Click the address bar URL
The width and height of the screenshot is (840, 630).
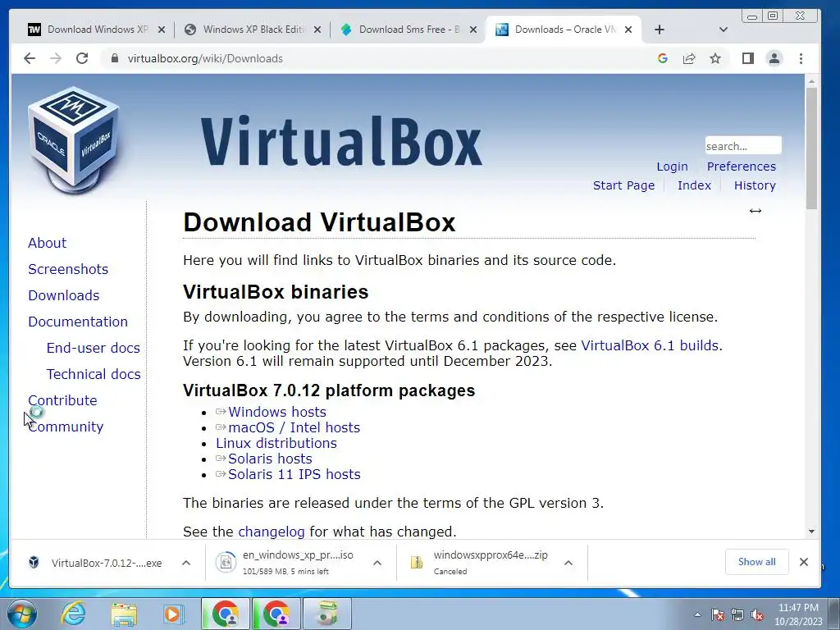pos(205,58)
